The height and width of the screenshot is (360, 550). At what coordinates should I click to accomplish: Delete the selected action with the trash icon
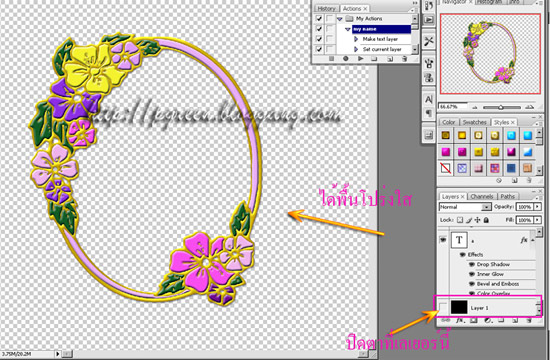[404, 59]
